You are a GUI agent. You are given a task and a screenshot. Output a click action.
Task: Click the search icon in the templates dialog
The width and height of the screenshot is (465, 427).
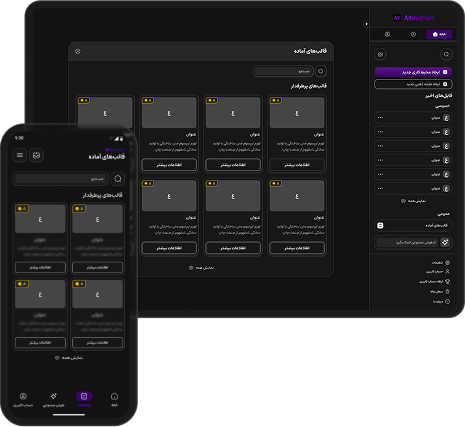321,71
